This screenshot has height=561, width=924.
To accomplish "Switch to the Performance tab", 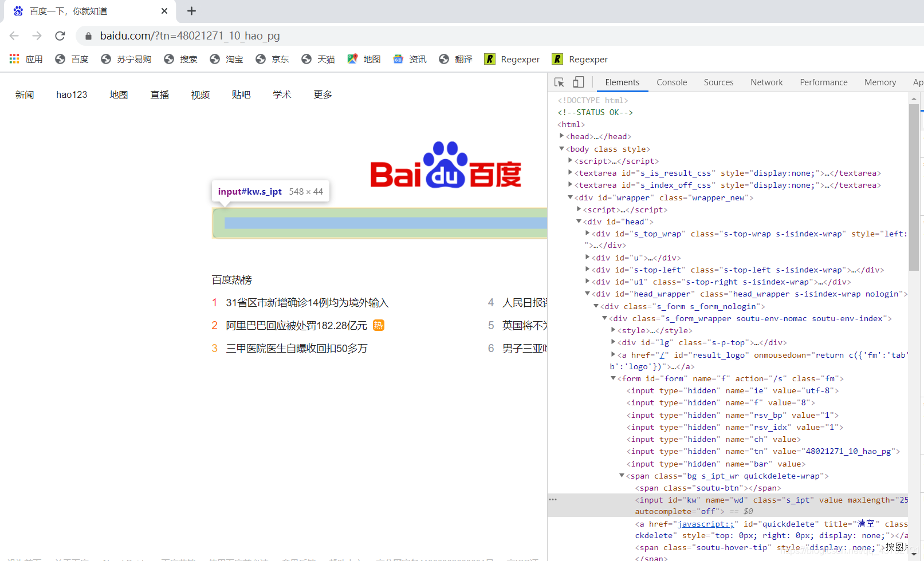I will 823,82.
